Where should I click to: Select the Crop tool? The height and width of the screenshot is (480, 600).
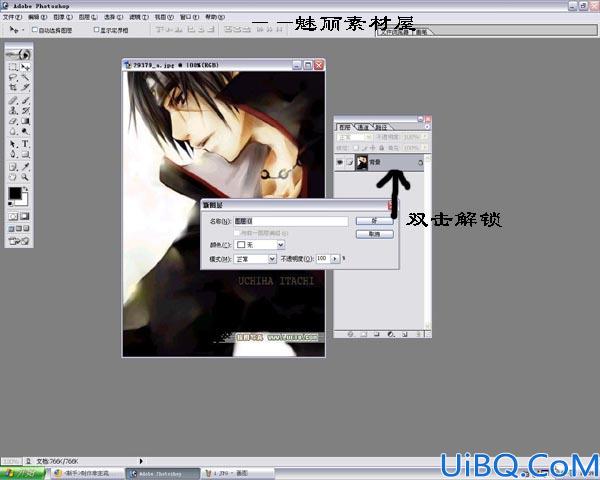[13, 87]
